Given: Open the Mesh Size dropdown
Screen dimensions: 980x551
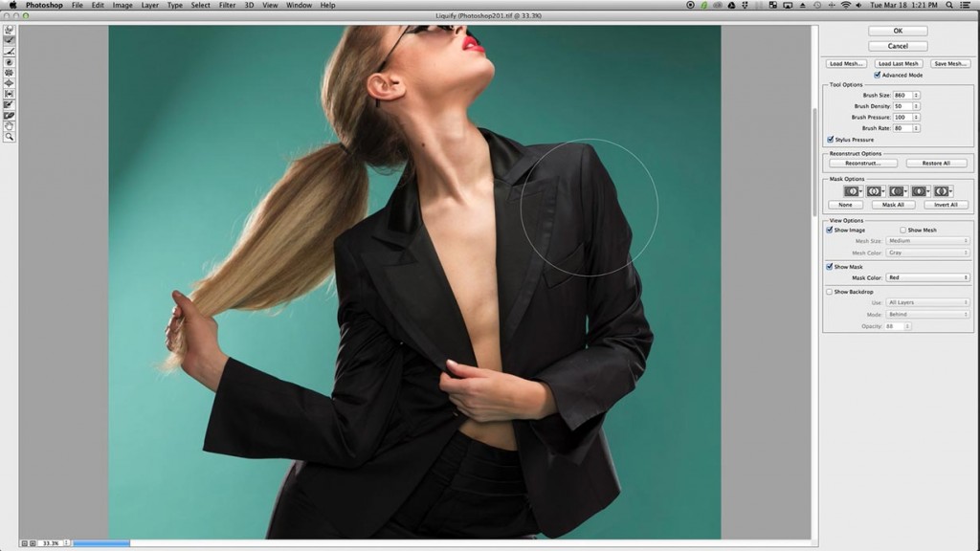Looking at the screenshot, I should click(928, 240).
